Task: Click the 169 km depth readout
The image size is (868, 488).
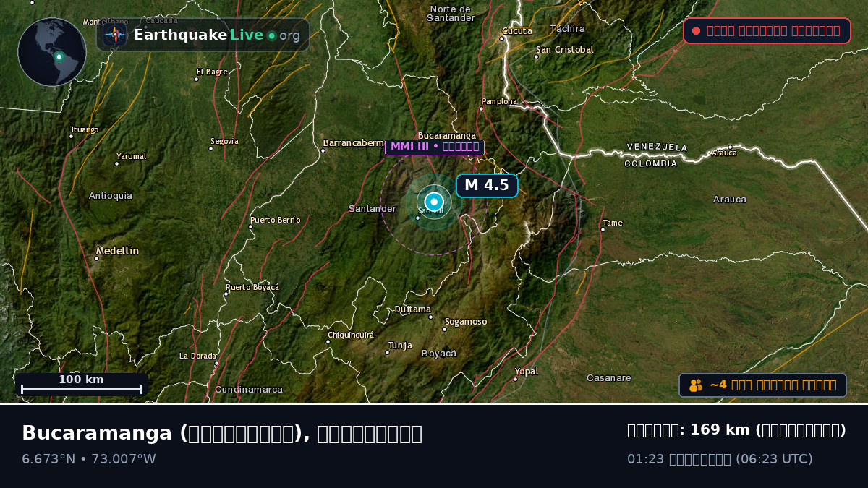Action: [736, 429]
